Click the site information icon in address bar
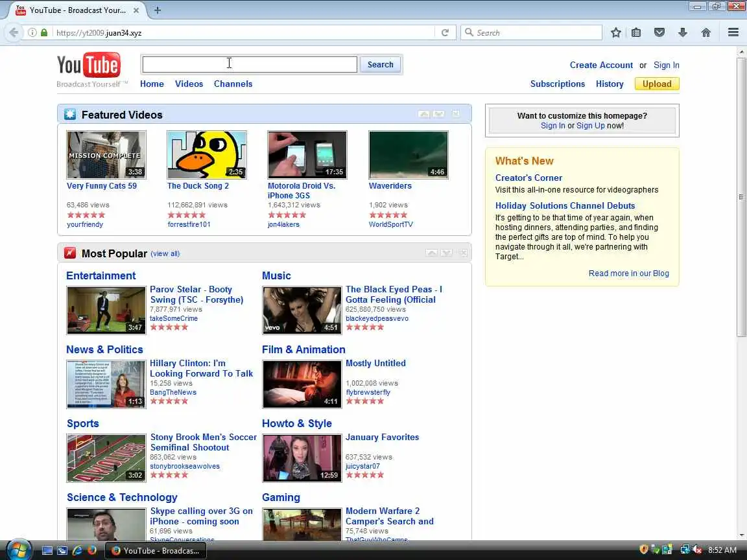Image resolution: width=747 pixels, height=560 pixels. 32,32
